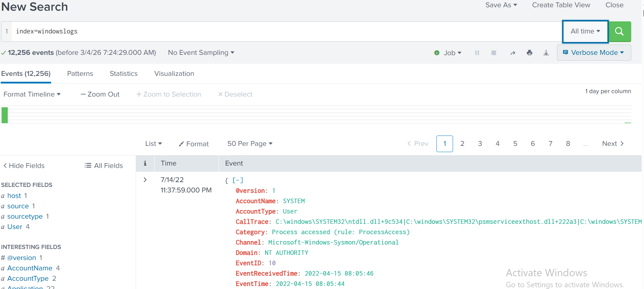Collapse the event JSON with [-]

[x=238, y=180]
